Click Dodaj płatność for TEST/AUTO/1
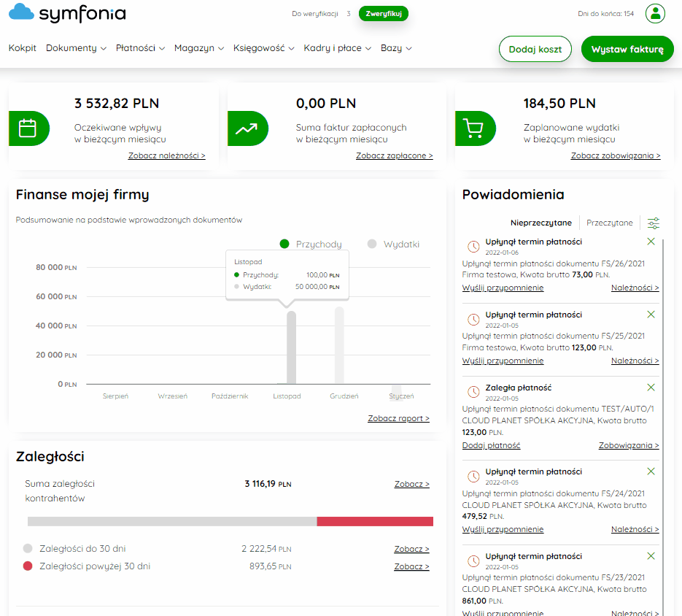The height and width of the screenshot is (616, 682). click(491, 445)
